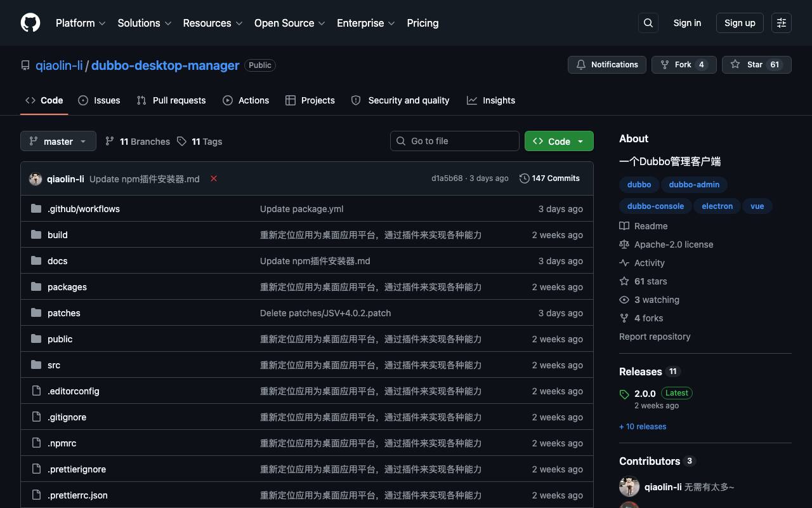Open the qiaolin-li owner link in title
Screen dimensions: 812x508
click(x=59, y=65)
